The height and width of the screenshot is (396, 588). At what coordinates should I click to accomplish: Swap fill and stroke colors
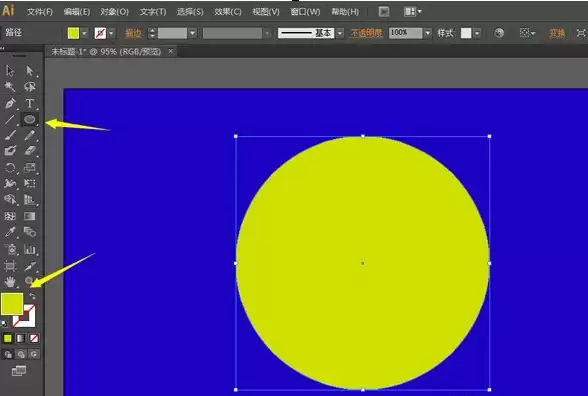tap(32, 296)
